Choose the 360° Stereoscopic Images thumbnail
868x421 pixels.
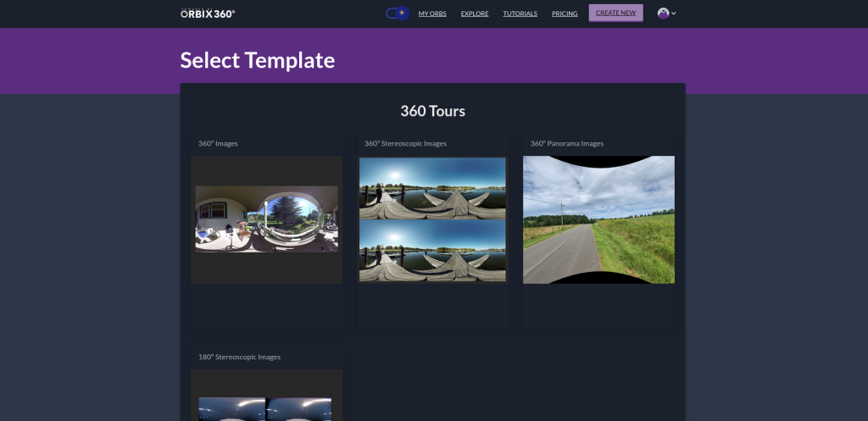tap(432, 219)
